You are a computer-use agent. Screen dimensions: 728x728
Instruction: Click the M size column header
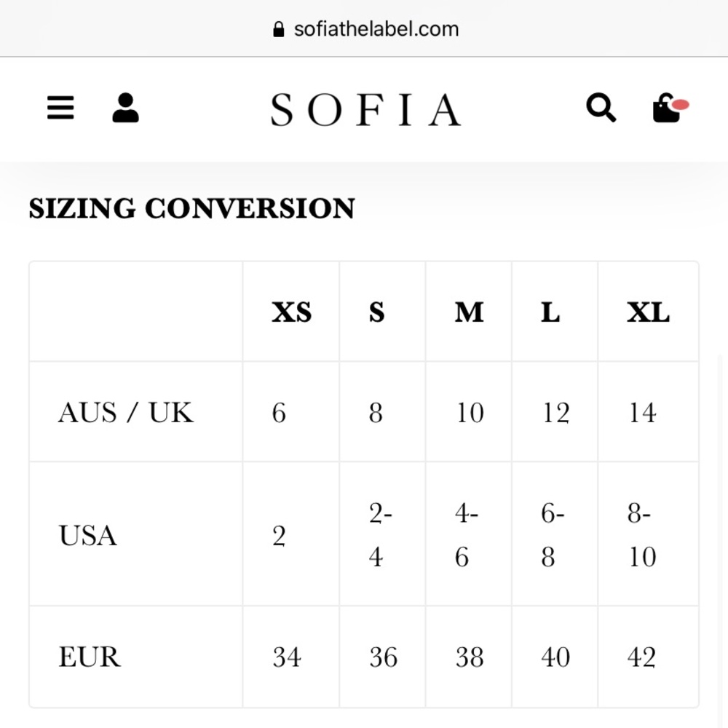pyautogui.click(x=469, y=312)
